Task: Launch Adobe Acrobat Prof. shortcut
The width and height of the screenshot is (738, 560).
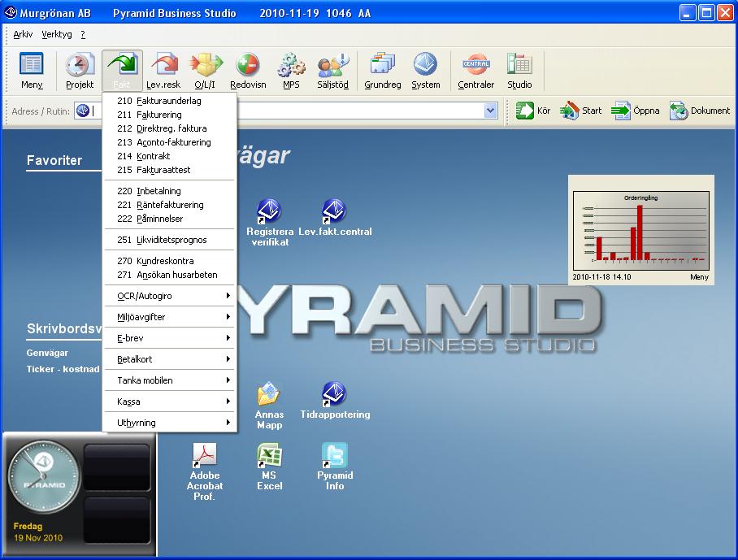Action: [204, 471]
